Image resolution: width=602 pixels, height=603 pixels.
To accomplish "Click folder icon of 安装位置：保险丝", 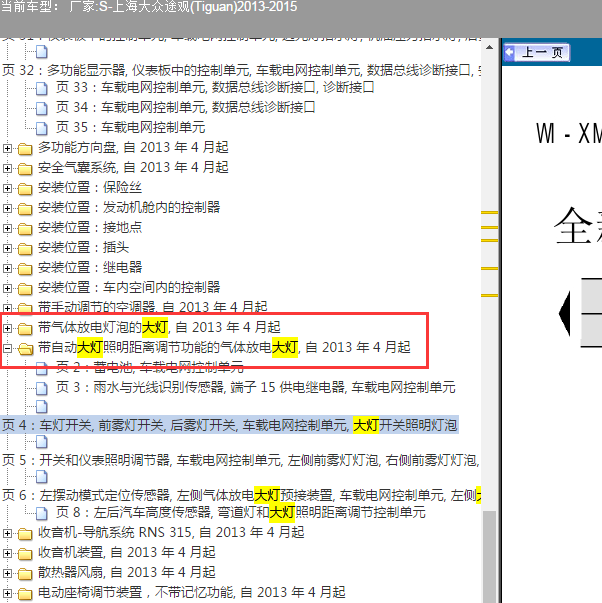I will pos(25,188).
